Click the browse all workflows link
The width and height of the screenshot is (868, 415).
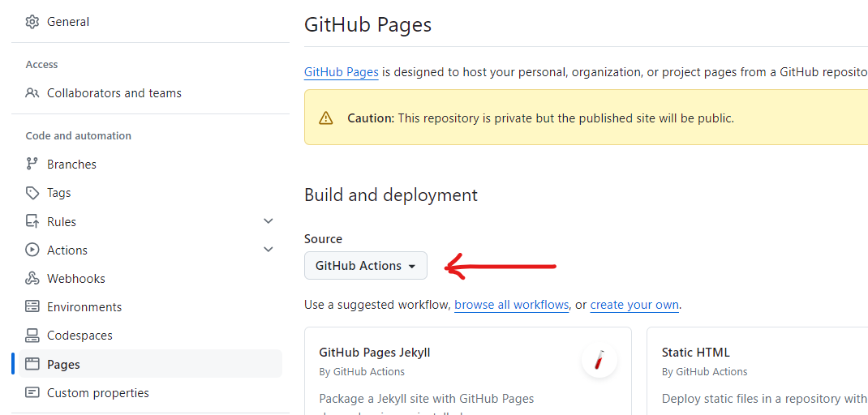click(512, 305)
